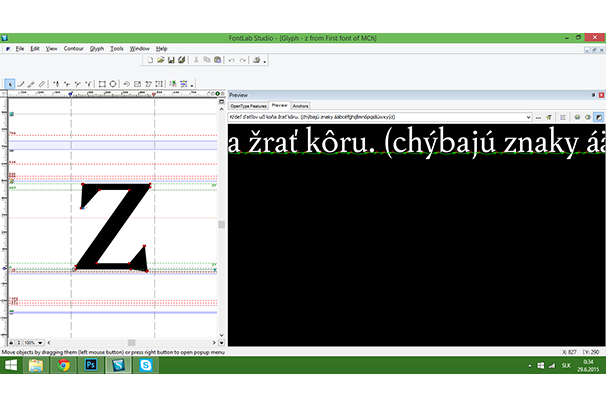This screenshot has width=606, height=406.
Task: Select the Rectangle drawing tool
Action: pyautogui.click(x=101, y=84)
